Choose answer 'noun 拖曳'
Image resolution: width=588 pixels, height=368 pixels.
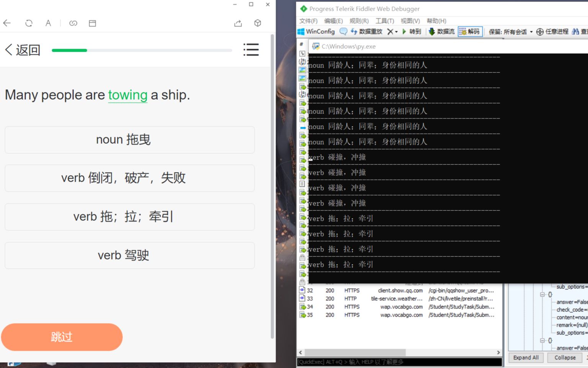130,140
